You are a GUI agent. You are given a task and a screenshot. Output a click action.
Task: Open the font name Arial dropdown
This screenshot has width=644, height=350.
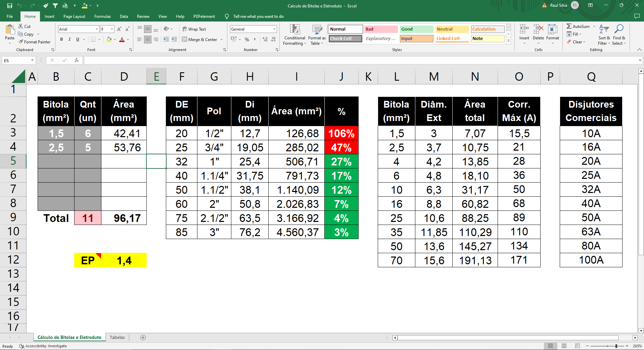pyautogui.click(x=97, y=29)
